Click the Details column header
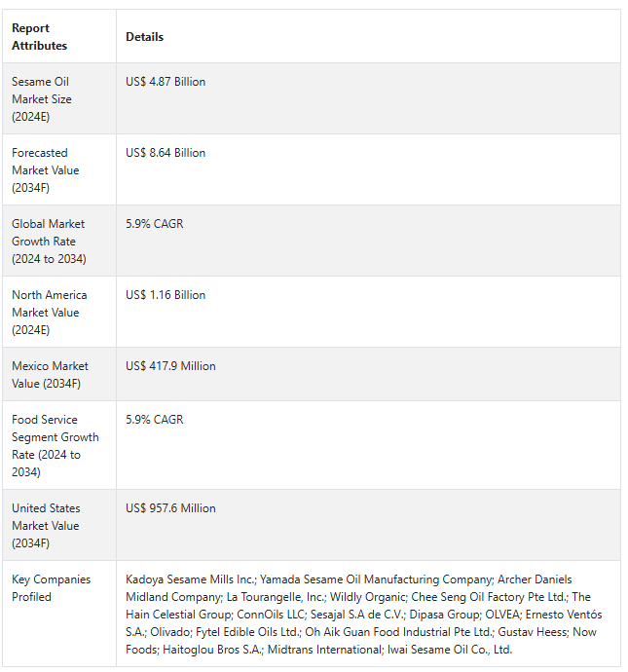 click(x=144, y=37)
